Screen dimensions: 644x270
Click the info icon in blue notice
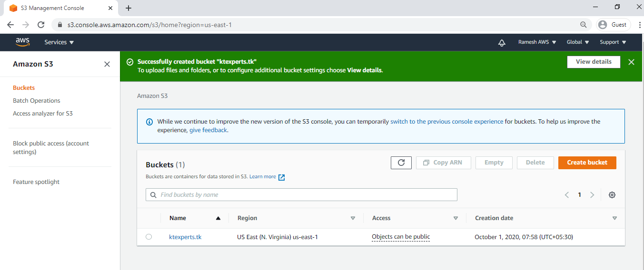point(149,122)
